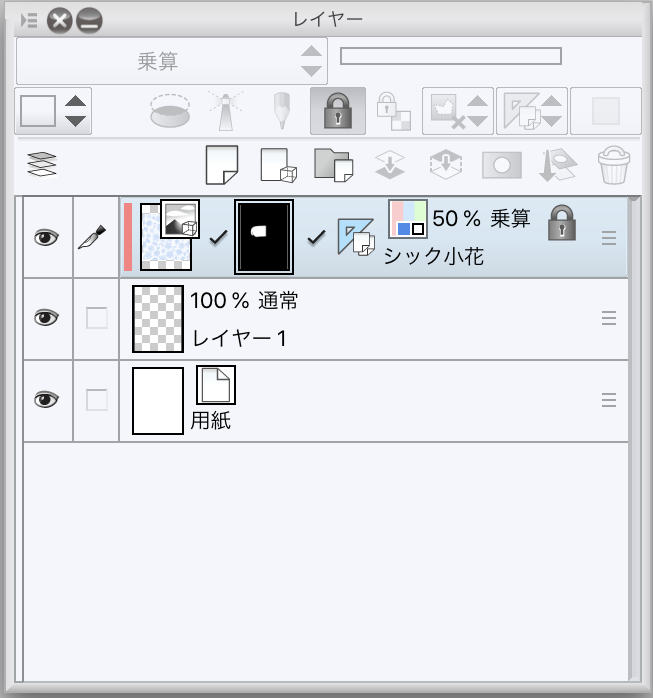Viewport: 653px width, 698px height.
Task: Toggle lock transparent pixels icon
Action: 393,111
